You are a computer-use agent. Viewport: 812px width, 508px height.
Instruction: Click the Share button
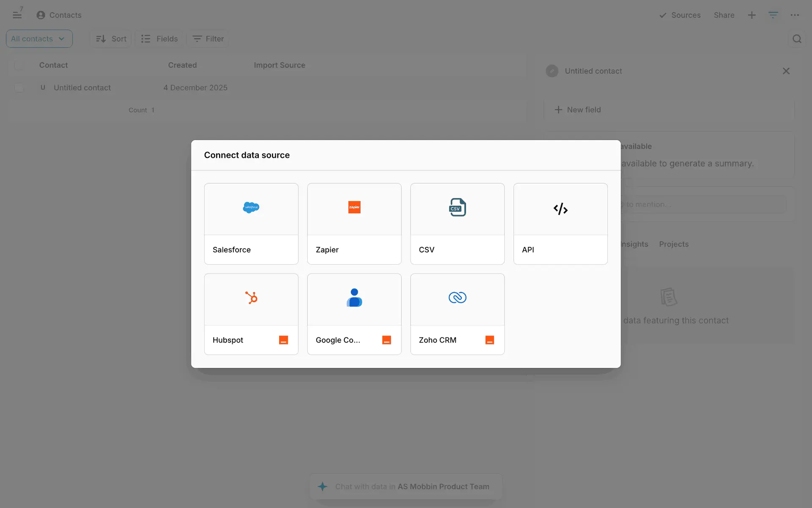pyautogui.click(x=724, y=15)
